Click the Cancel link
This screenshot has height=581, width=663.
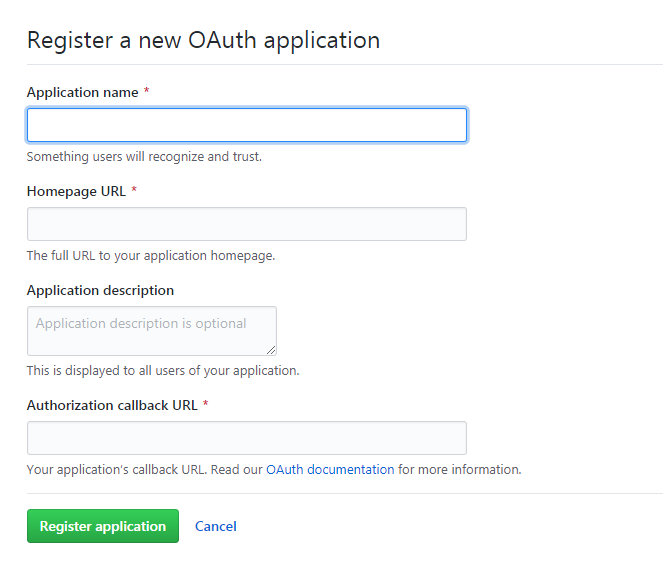pyautogui.click(x=216, y=526)
